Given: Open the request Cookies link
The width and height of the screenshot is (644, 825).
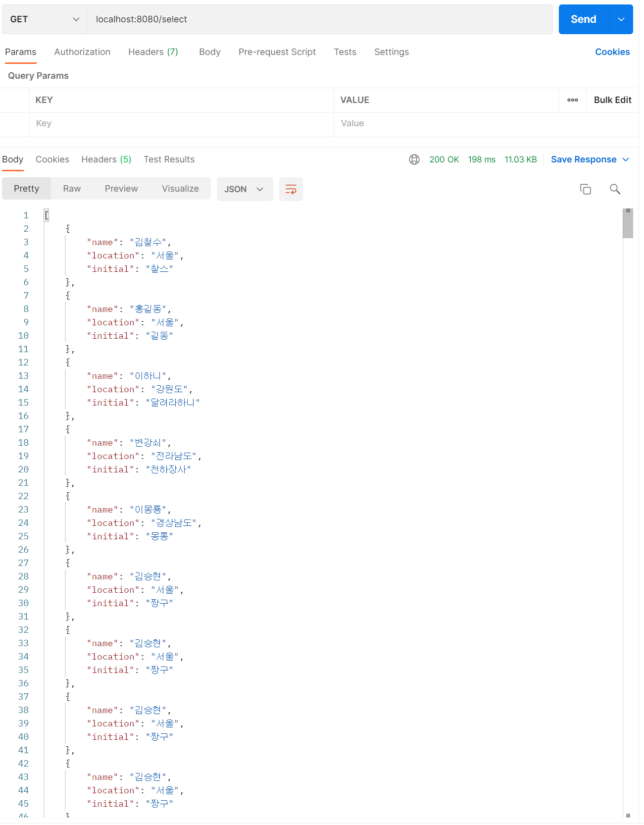Looking at the screenshot, I should click(x=612, y=52).
